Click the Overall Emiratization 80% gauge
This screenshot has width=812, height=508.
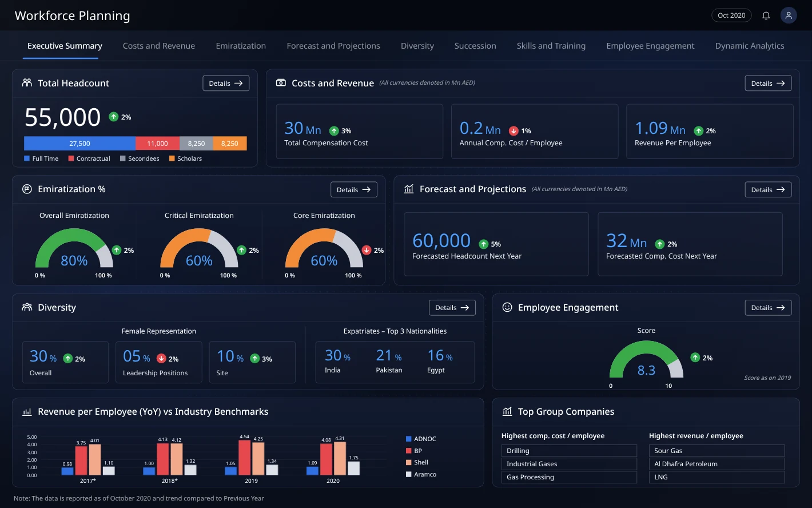[74, 248]
